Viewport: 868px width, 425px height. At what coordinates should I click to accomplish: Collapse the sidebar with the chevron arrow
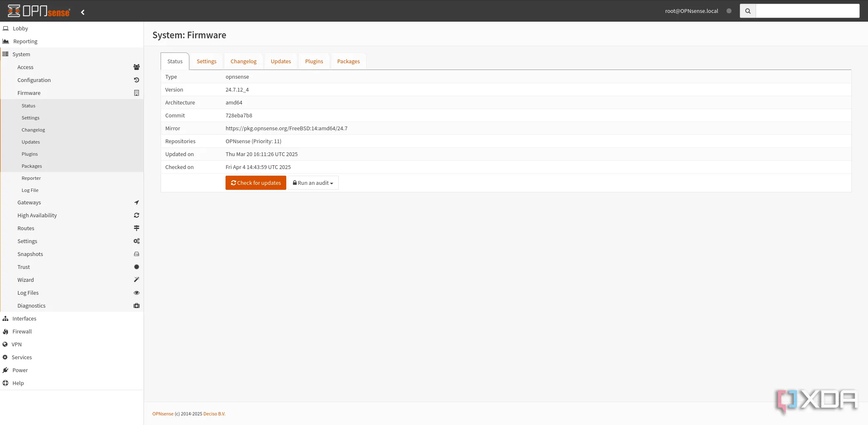coord(83,12)
